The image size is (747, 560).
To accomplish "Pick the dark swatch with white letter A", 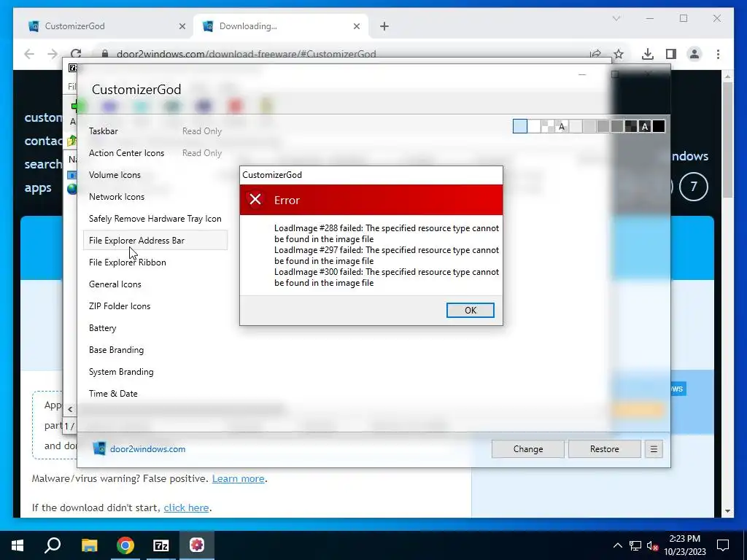I will 645,126.
